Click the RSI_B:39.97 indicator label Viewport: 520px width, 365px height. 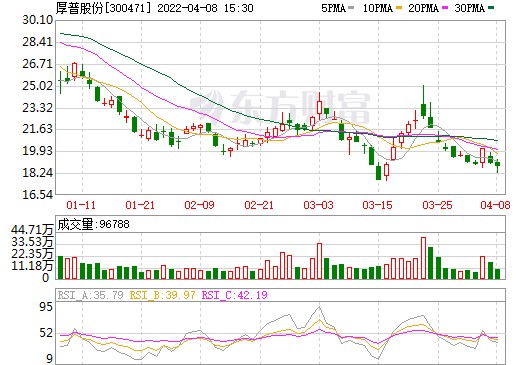(162, 295)
